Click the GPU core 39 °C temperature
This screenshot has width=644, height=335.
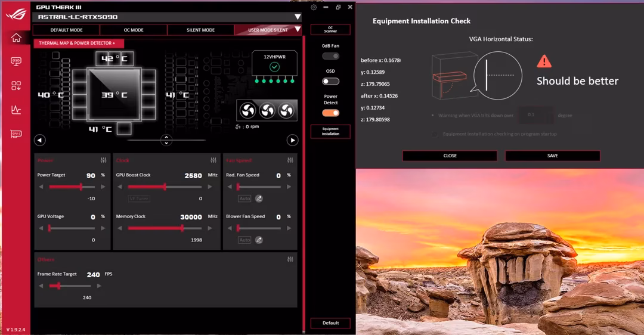[114, 95]
